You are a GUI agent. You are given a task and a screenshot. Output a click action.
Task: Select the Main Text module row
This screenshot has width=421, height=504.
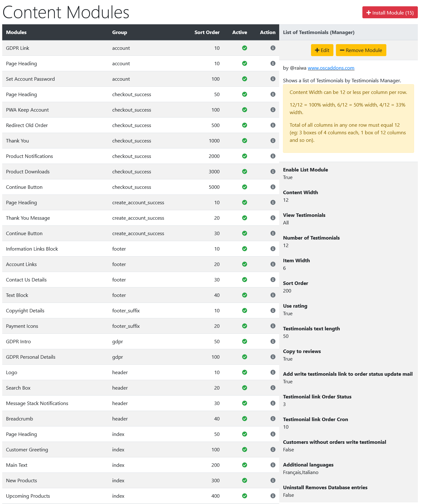[141, 465]
